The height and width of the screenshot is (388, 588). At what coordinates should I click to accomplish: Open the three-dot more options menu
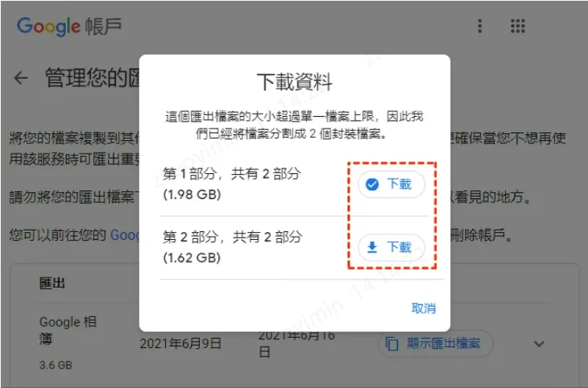480,27
